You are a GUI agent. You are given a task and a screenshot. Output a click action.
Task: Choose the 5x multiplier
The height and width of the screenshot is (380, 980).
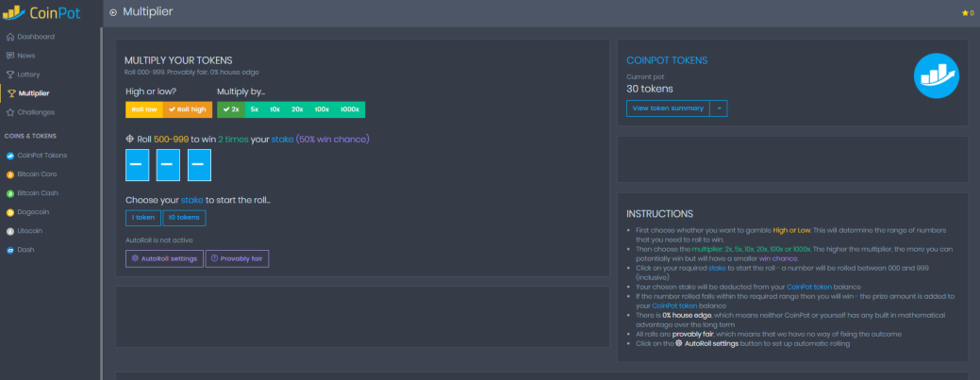pos(255,109)
